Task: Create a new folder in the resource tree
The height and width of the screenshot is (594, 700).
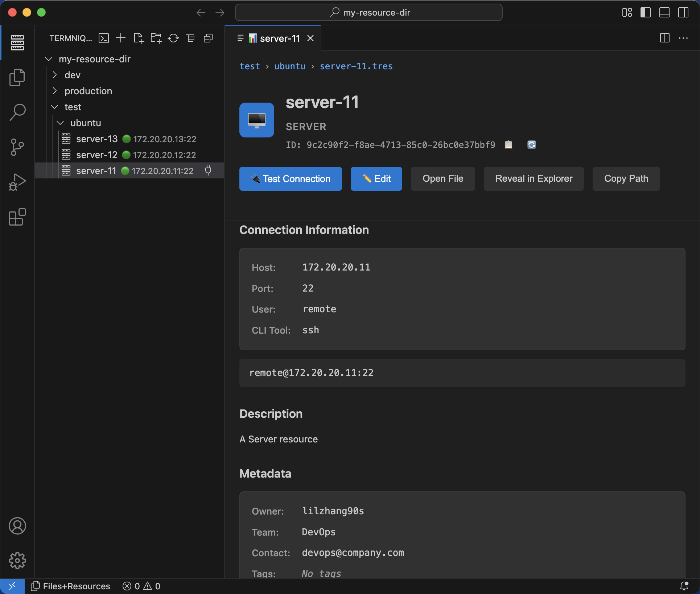Action: [x=156, y=38]
